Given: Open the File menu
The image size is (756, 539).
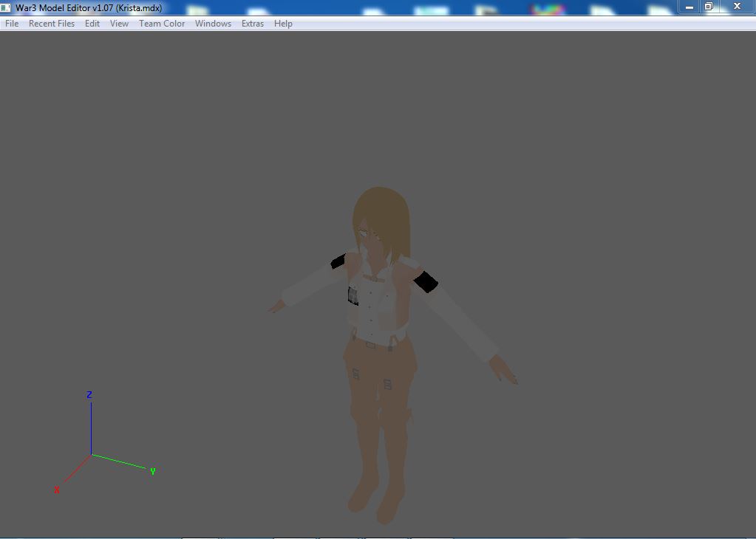Looking at the screenshot, I should click(x=12, y=24).
